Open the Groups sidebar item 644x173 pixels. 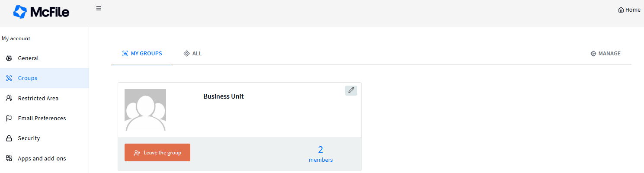tap(28, 78)
